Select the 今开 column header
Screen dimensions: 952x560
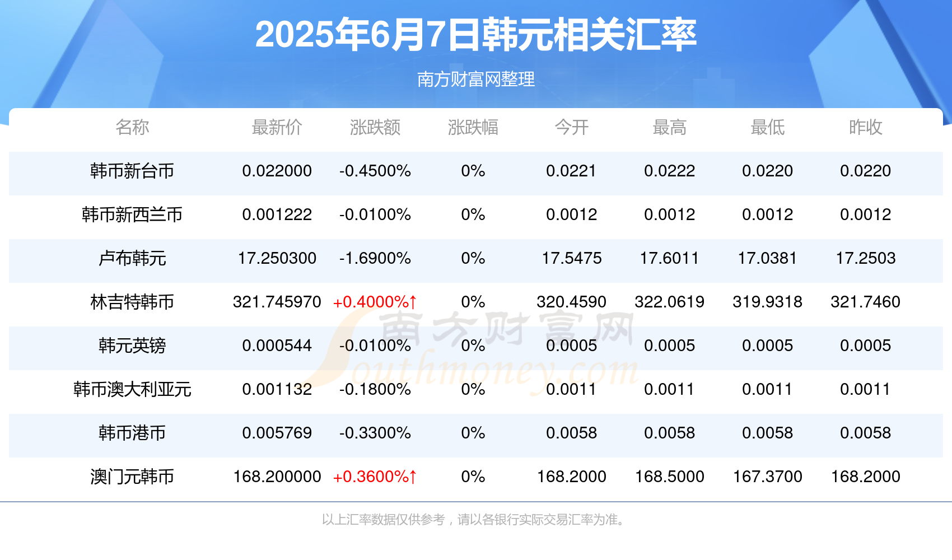[571, 127]
